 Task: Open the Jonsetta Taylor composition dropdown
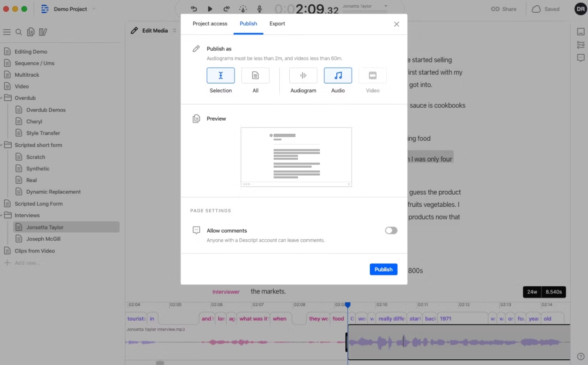(365, 6)
